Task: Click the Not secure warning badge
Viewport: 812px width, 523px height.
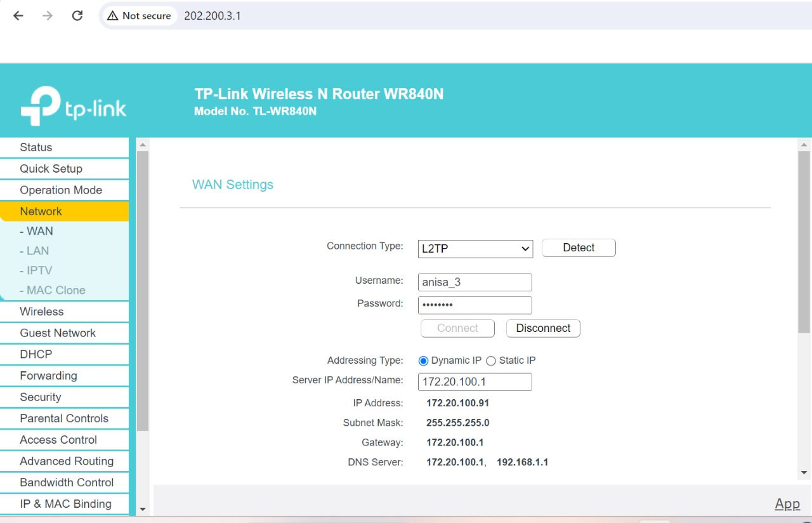Action: [139, 16]
